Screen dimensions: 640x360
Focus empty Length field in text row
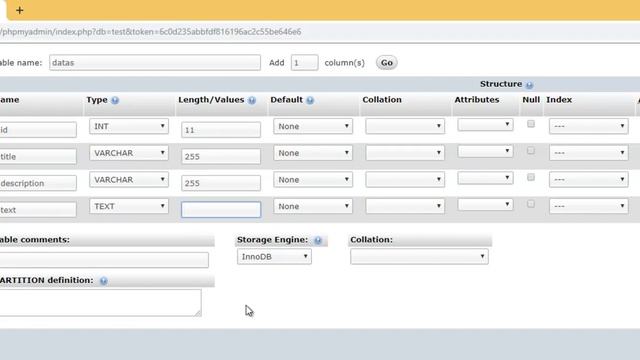click(x=221, y=210)
